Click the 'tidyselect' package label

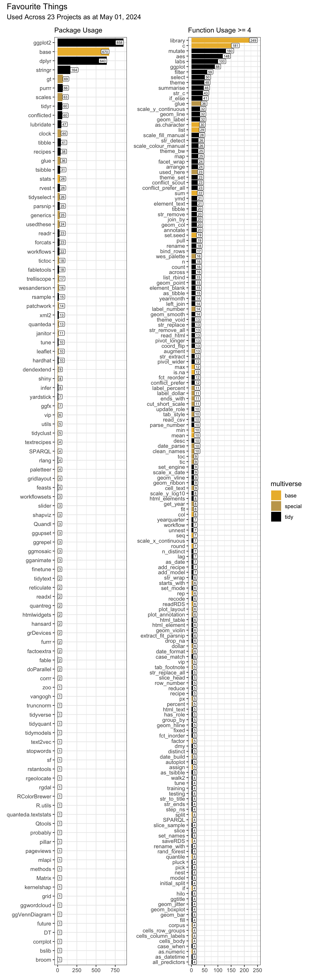point(40,197)
